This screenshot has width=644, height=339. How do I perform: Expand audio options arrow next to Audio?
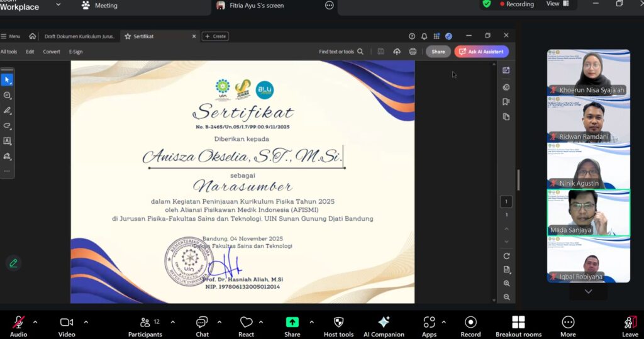[35, 322]
